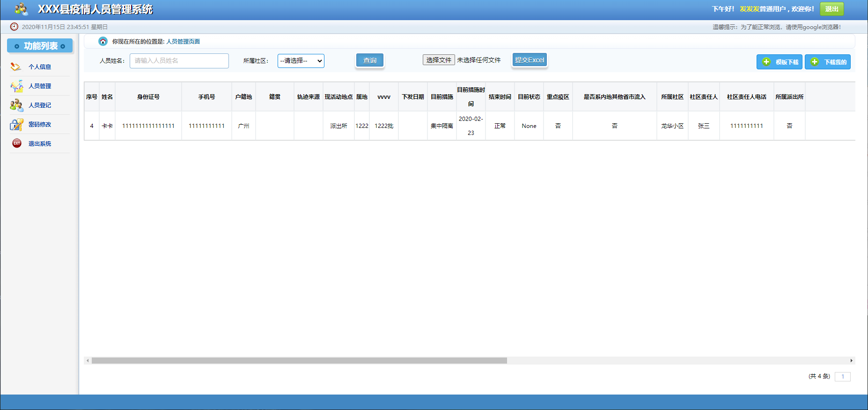Click the 提交Excel button

530,60
